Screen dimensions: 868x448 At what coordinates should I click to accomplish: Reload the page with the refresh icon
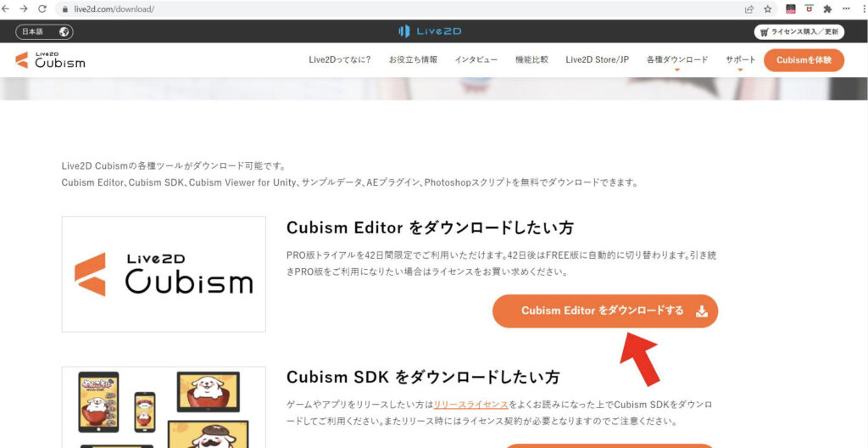tap(42, 8)
